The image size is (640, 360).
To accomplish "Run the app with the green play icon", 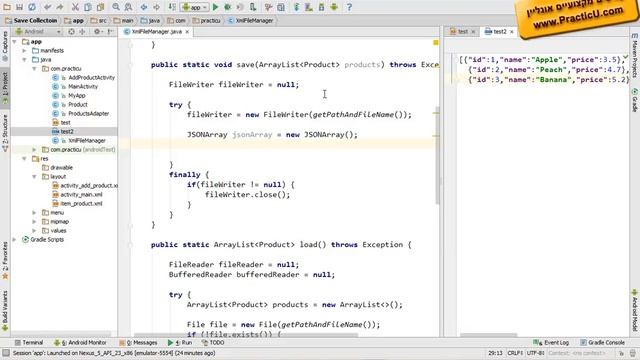I will [x=216, y=7].
